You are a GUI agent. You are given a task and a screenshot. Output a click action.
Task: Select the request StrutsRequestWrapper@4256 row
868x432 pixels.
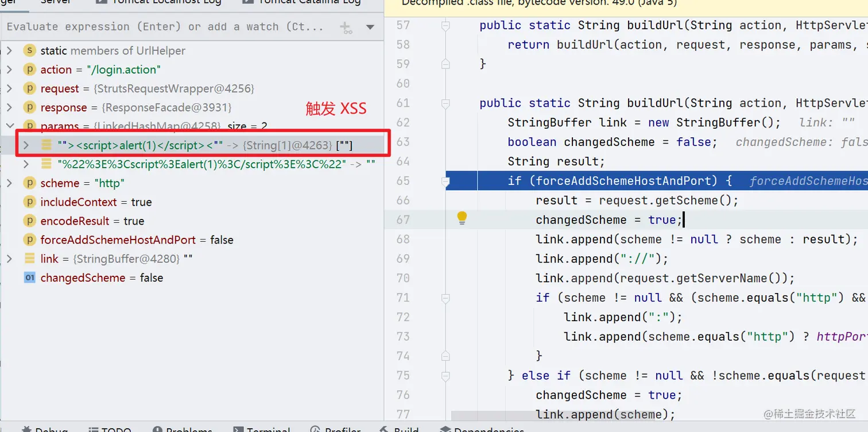click(192, 88)
